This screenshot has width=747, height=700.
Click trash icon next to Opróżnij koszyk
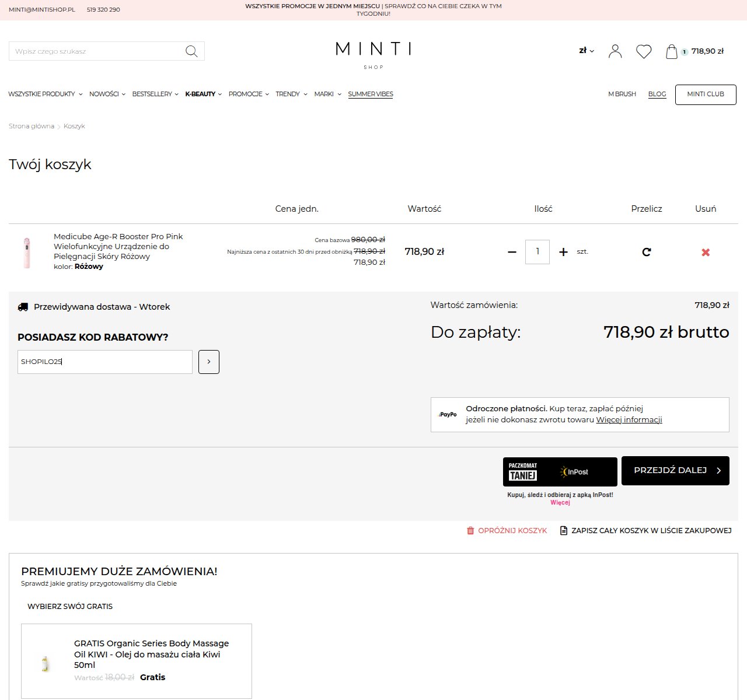click(470, 531)
